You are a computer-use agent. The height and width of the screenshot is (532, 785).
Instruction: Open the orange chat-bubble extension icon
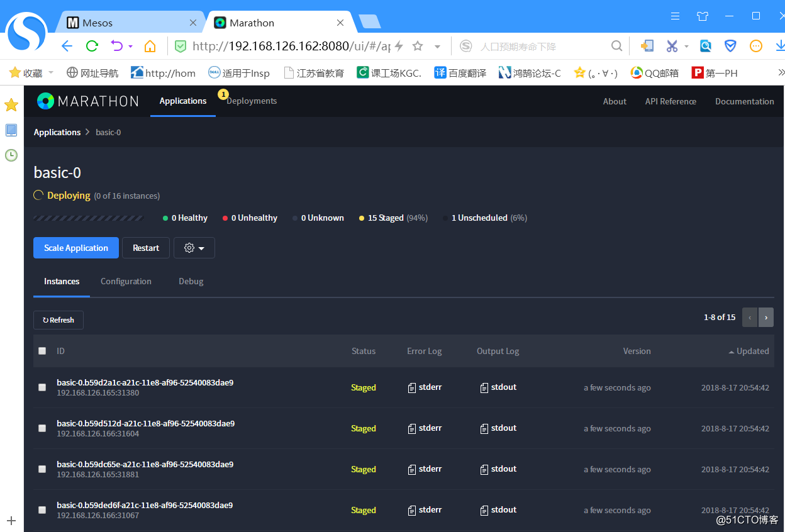756,46
